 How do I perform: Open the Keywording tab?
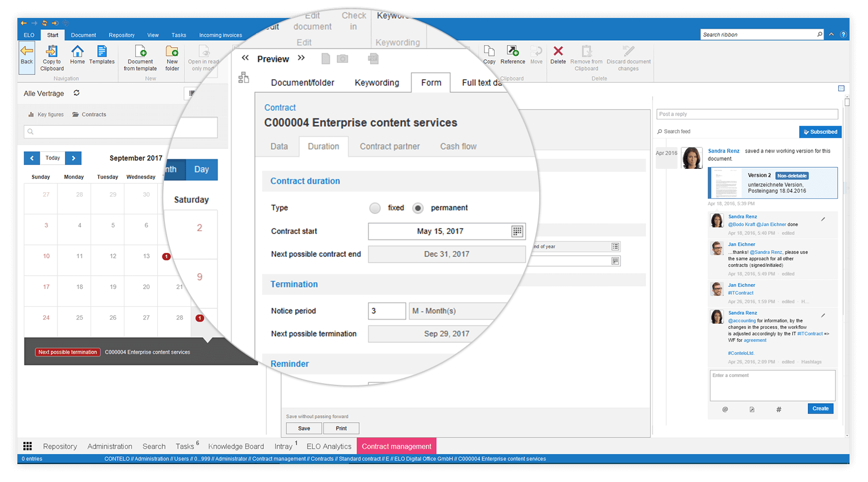click(376, 83)
